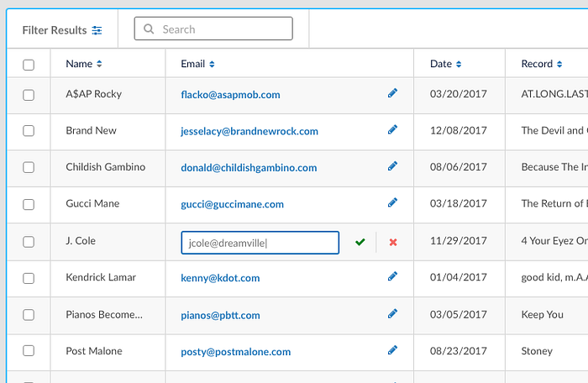Sort table by Name column arrows
Image resolution: width=588 pixels, height=383 pixels.
pyautogui.click(x=99, y=64)
